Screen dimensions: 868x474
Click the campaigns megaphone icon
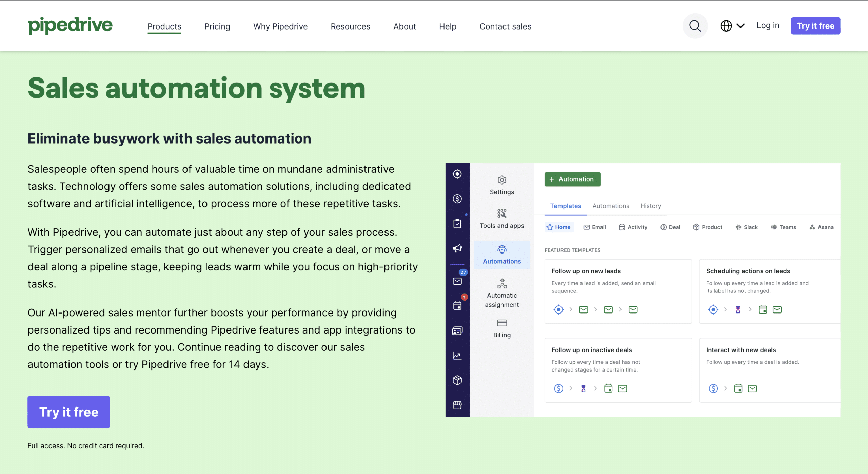tap(457, 248)
